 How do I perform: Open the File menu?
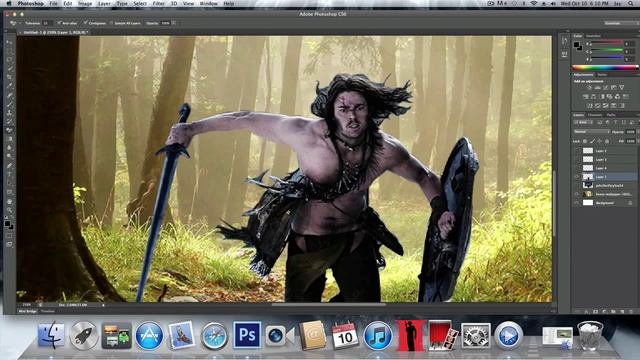pyautogui.click(x=53, y=3)
